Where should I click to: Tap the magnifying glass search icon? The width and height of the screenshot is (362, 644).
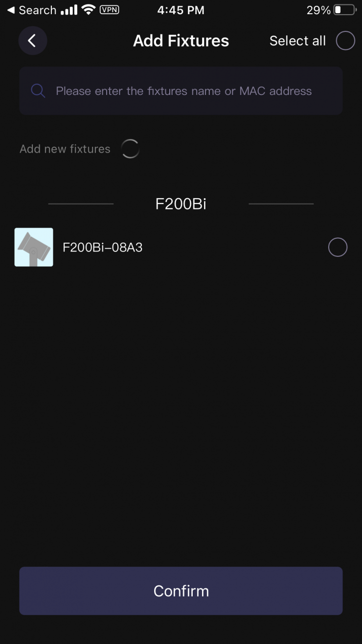pos(38,91)
